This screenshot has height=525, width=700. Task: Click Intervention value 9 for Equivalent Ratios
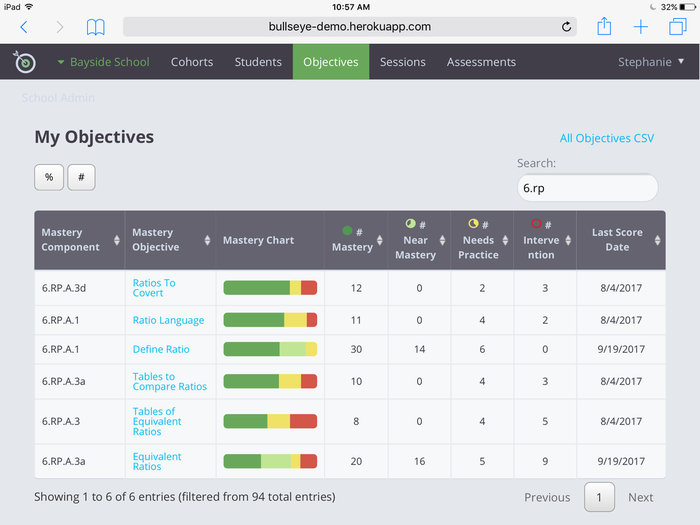(545, 461)
